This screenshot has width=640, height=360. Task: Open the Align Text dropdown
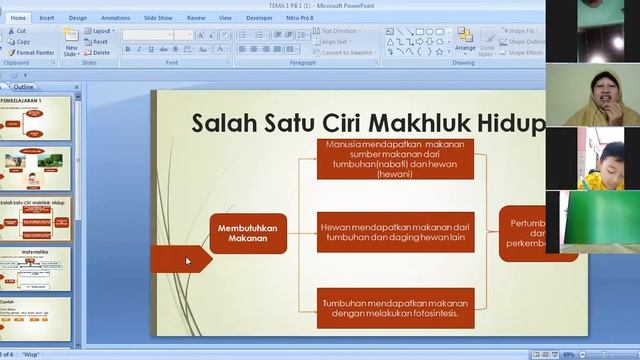tap(332, 42)
